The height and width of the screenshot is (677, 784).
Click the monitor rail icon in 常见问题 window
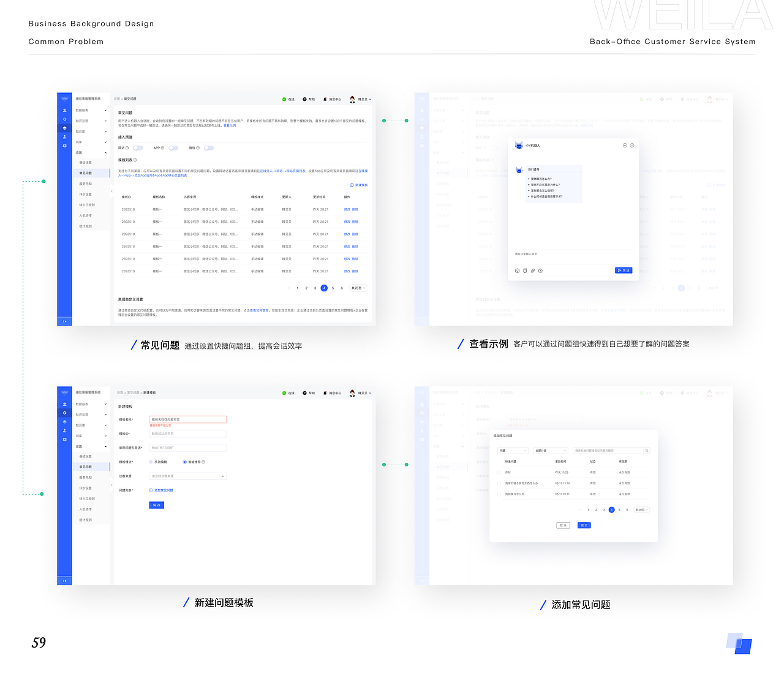click(x=64, y=146)
